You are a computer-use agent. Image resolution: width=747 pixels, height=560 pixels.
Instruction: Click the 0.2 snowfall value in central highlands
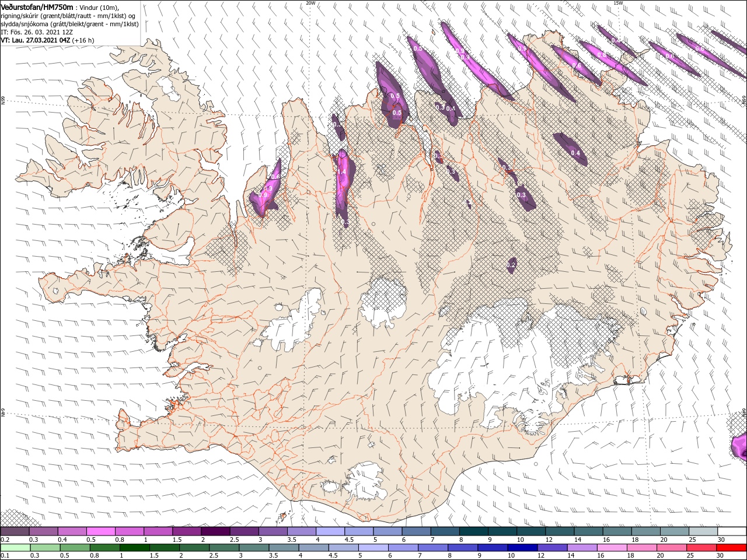(x=511, y=265)
